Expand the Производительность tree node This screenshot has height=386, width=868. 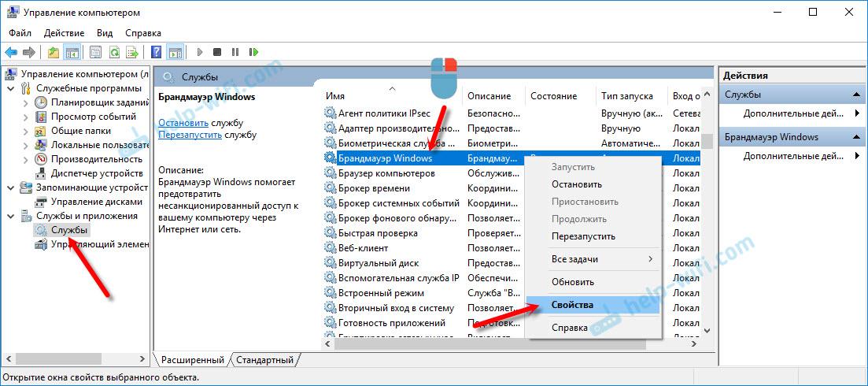tap(25, 159)
